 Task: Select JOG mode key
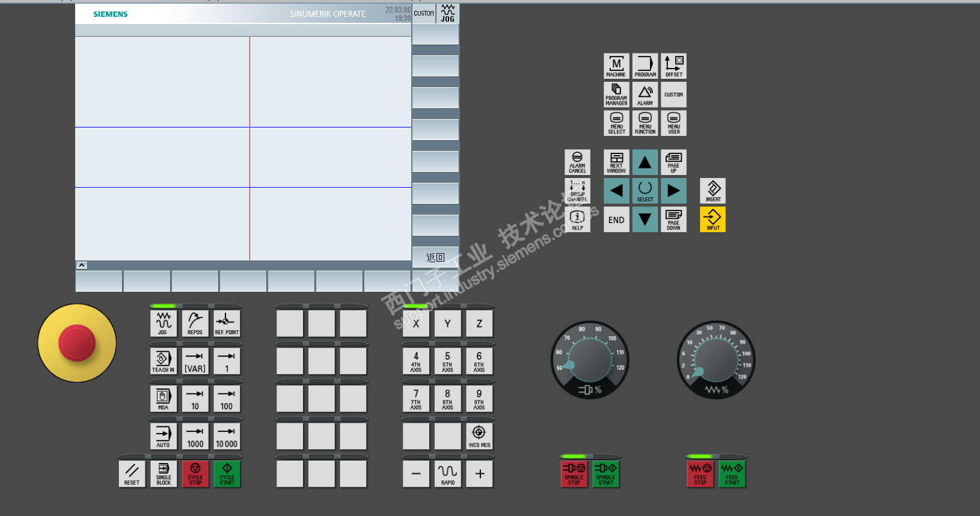pyautogui.click(x=163, y=324)
